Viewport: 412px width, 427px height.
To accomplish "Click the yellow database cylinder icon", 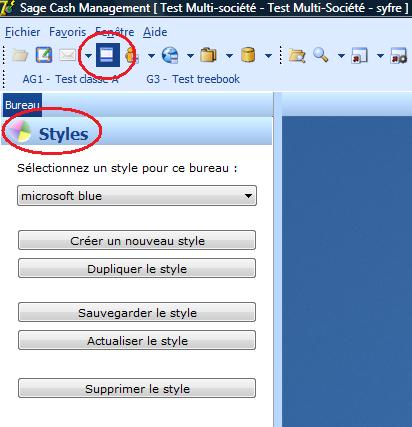I will pyautogui.click(x=248, y=55).
